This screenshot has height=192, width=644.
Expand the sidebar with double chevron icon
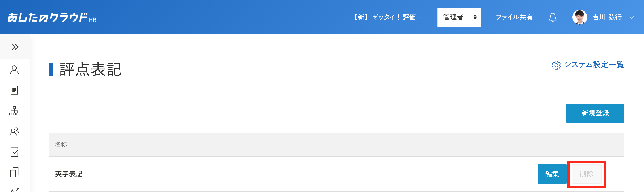click(x=15, y=47)
